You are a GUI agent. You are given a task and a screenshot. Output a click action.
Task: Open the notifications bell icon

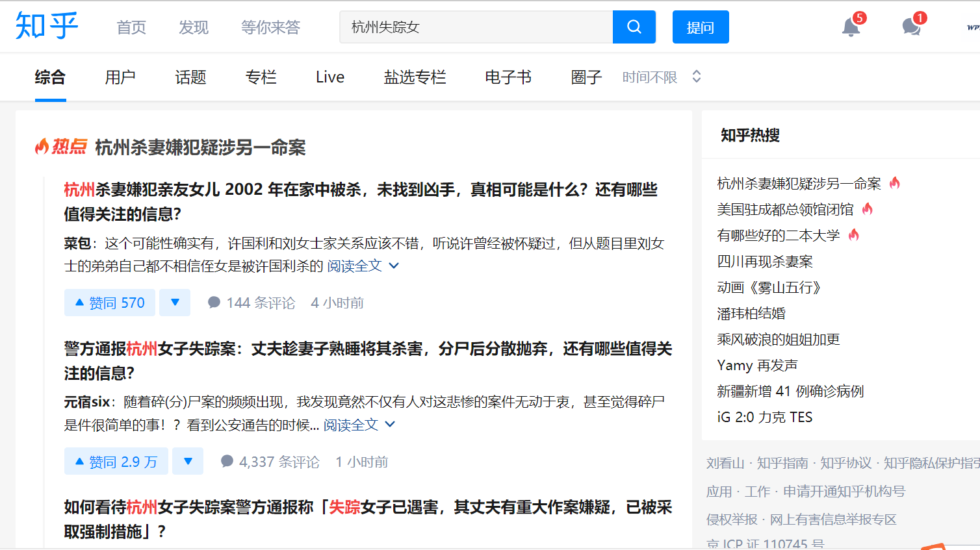851,27
